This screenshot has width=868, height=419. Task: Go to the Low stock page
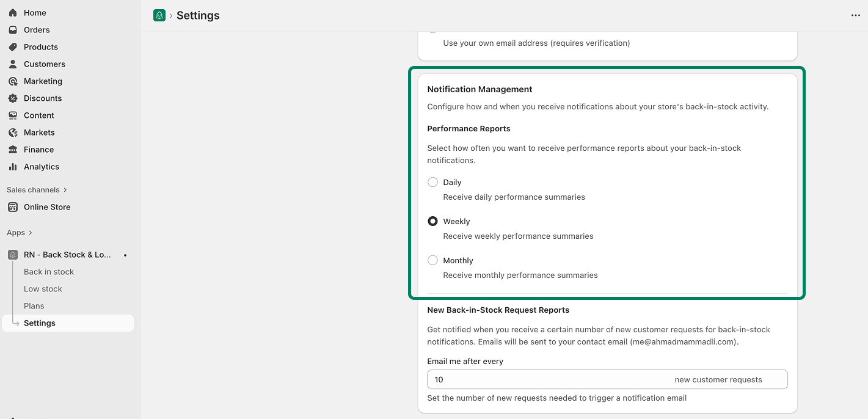click(43, 289)
